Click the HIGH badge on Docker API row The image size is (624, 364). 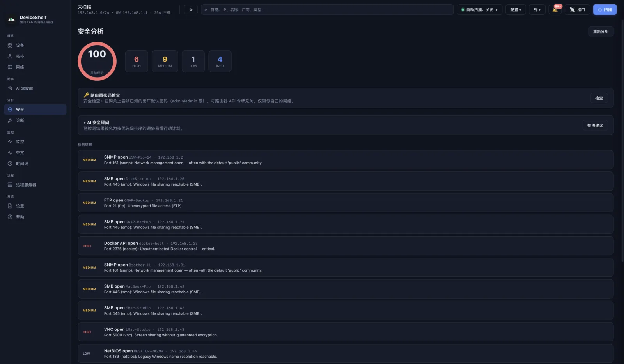click(x=87, y=246)
